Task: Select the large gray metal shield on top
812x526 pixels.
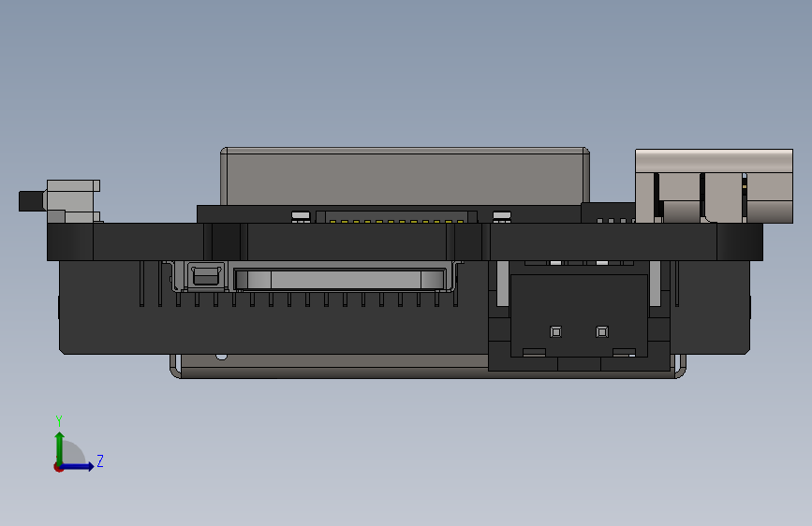Action: (x=405, y=176)
